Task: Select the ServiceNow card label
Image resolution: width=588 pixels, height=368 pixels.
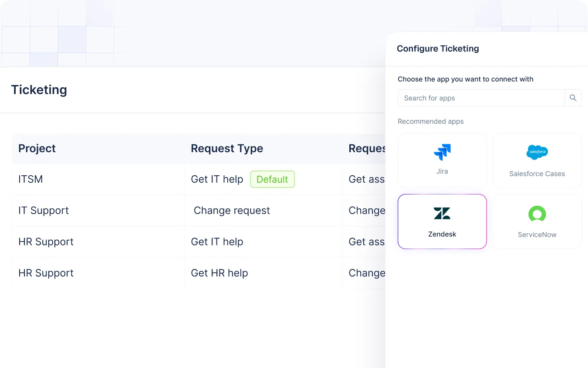Action: point(537,235)
